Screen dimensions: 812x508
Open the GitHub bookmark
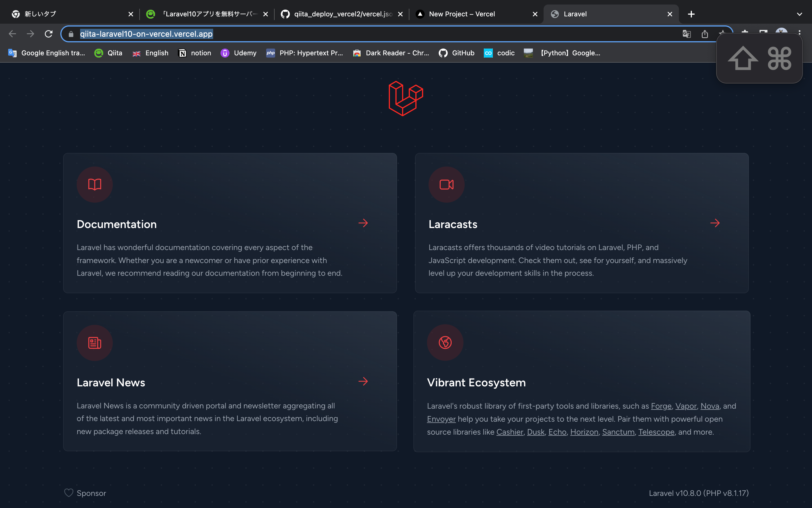tap(457, 53)
